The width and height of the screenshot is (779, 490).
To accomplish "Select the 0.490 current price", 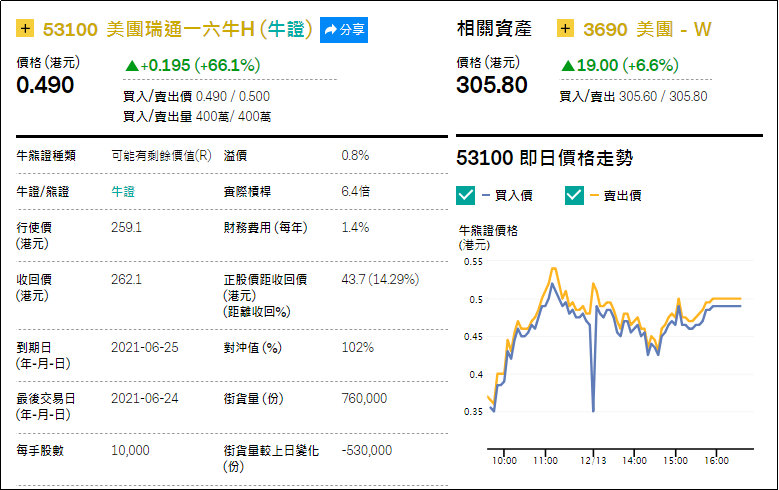I will (45, 85).
